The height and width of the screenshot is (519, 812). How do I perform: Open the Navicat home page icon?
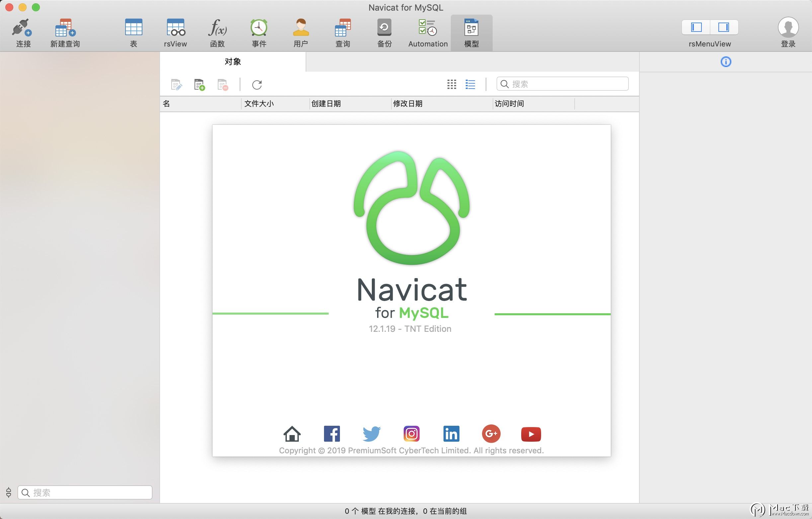pos(292,434)
